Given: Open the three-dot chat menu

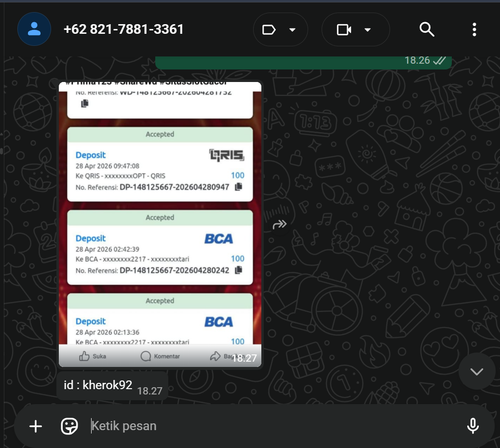Looking at the screenshot, I should 474,29.
